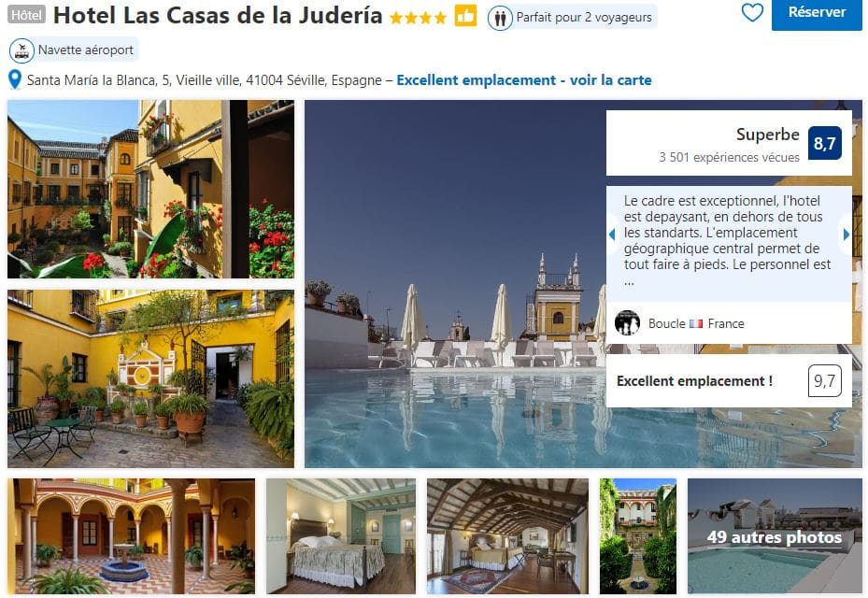Image resolution: width=868 pixels, height=598 pixels.
Task: Open Excellent emplacement - voir la carte link
Action: click(523, 80)
